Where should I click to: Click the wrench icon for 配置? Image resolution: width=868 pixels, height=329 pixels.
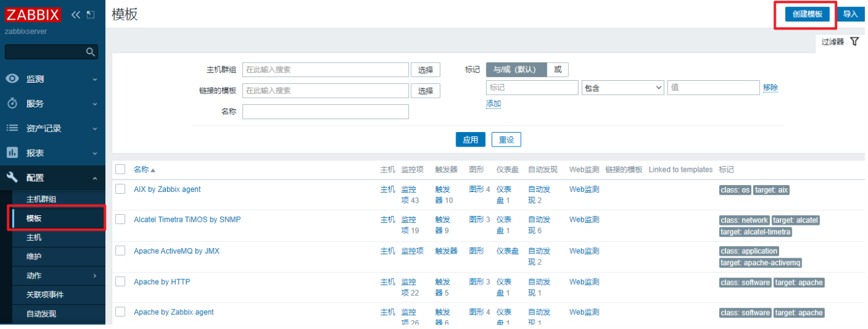[x=12, y=177]
